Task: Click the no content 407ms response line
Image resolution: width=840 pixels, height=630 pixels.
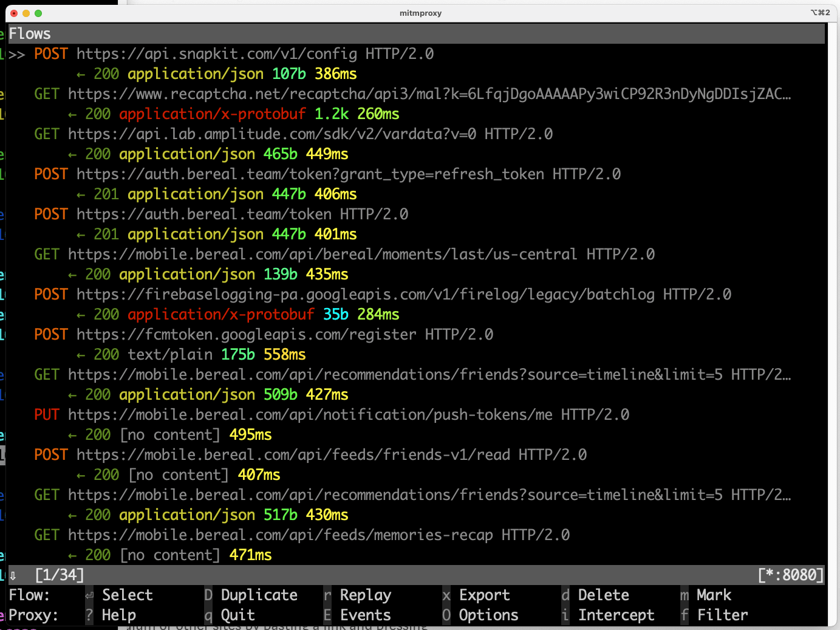Action: (179, 475)
